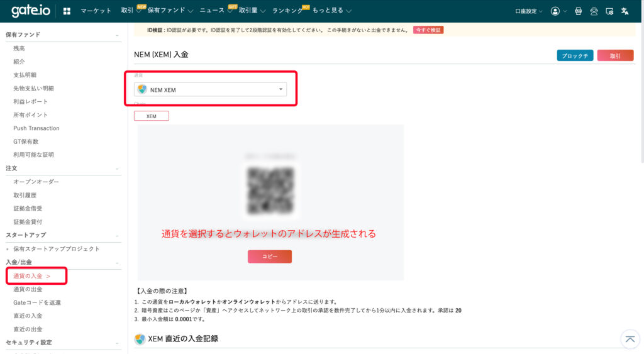Image resolution: width=644 pixels, height=354 pixels.
Task: Click the NEM (XEM) 入金 heading text
Action: [x=161, y=55]
